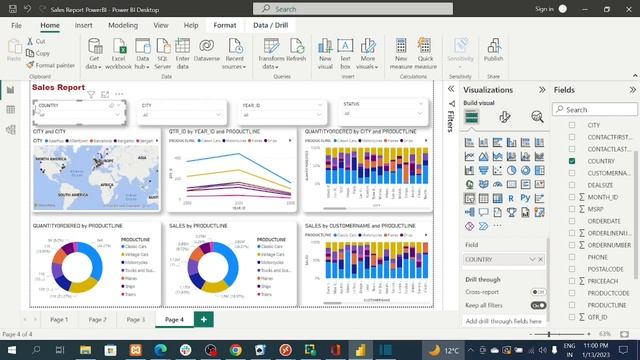Expand the Filters pane
The height and width of the screenshot is (360, 640).
tap(451, 89)
